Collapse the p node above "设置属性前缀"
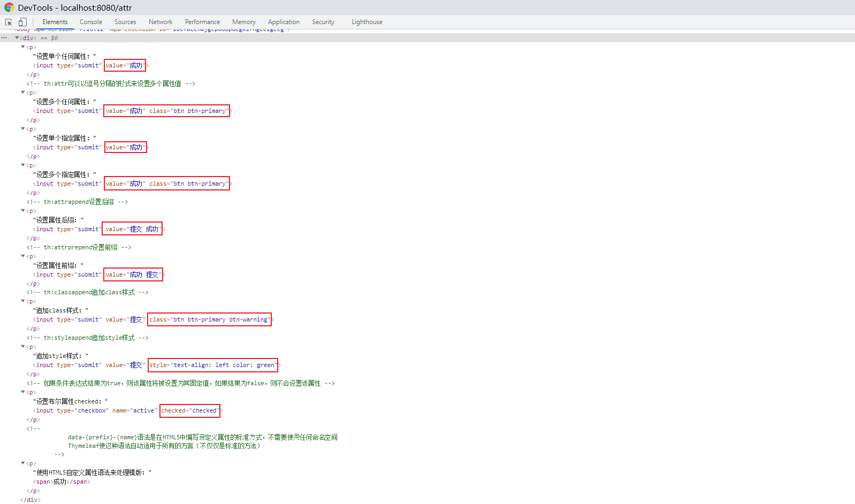The image size is (855, 504). point(23,256)
